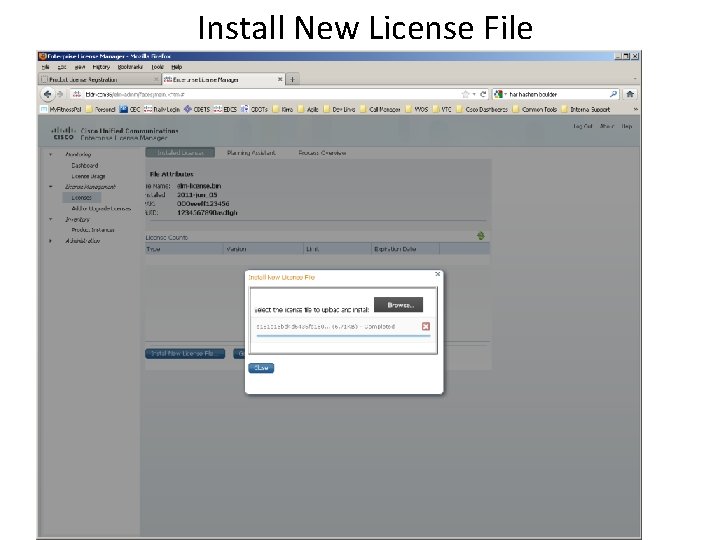The width and height of the screenshot is (720, 540).
Task: Open the Personal bookmarks folder
Action: [x=100, y=109]
